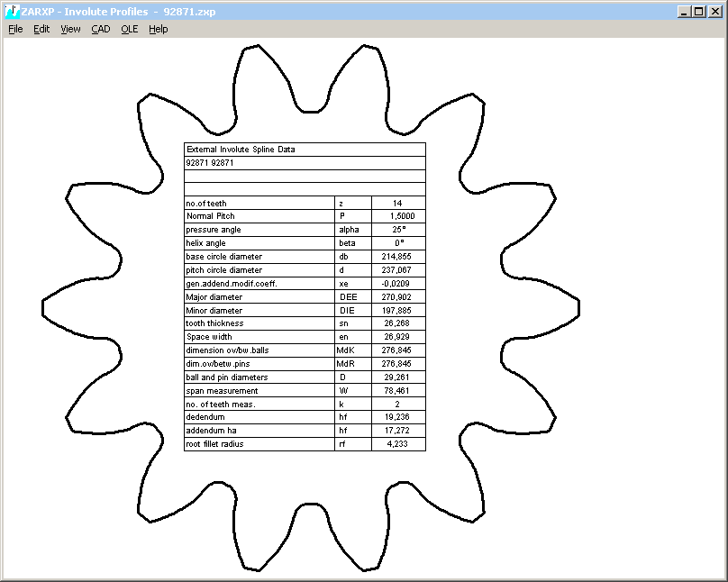The width and height of the screenshot is (728, 582).
Task: Open the File menu
Action: (15, 29)
